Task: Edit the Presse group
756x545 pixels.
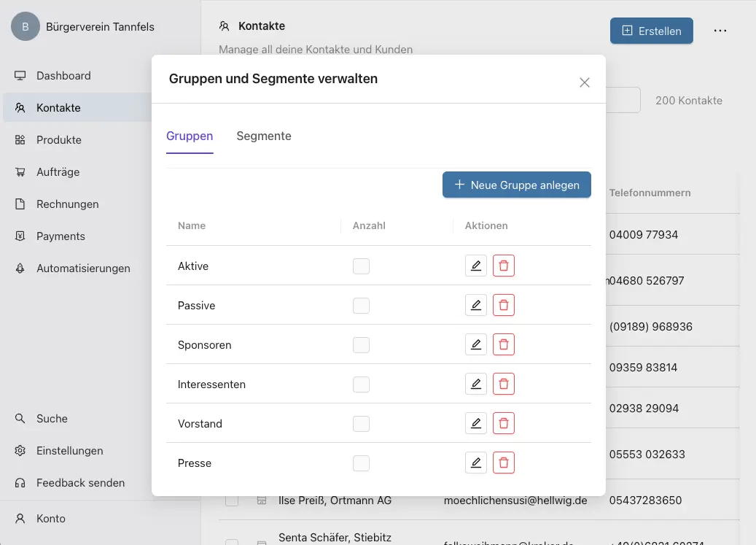Action: coord(475,463)
